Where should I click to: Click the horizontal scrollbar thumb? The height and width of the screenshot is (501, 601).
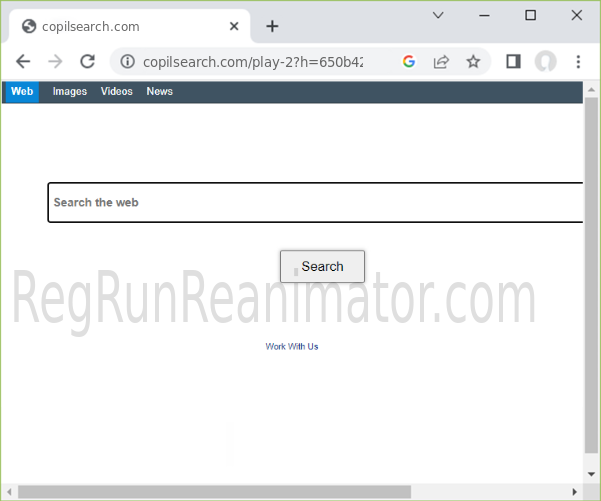click(214, 491)
